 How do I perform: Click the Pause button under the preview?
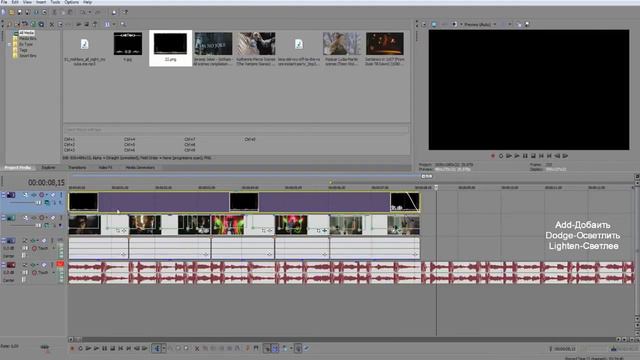click(525, 156)
